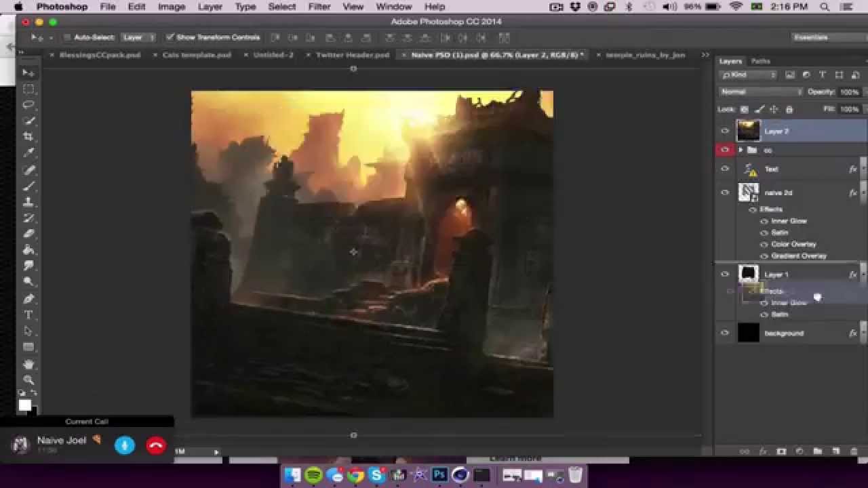The image size is (868, 488).
Task: Filter for pixel layers icon
Action: (x=790, y=75)
